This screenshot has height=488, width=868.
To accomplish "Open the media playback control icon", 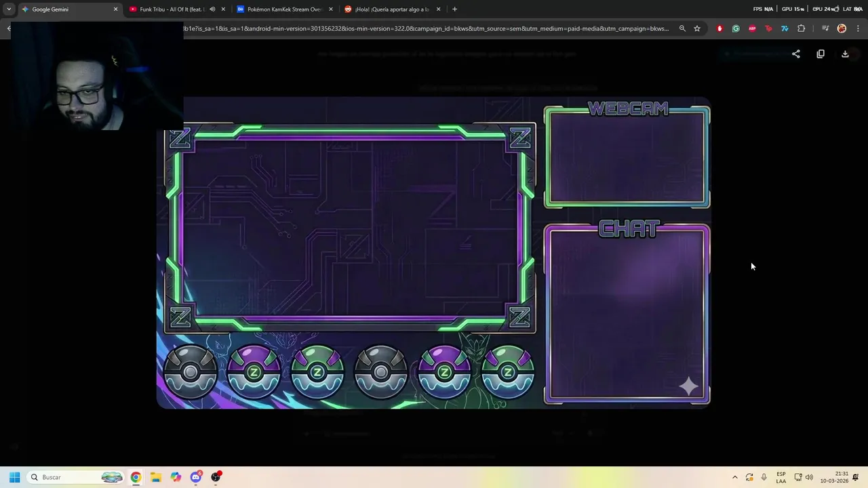I will pyautogui.click(x=825, y=28).
